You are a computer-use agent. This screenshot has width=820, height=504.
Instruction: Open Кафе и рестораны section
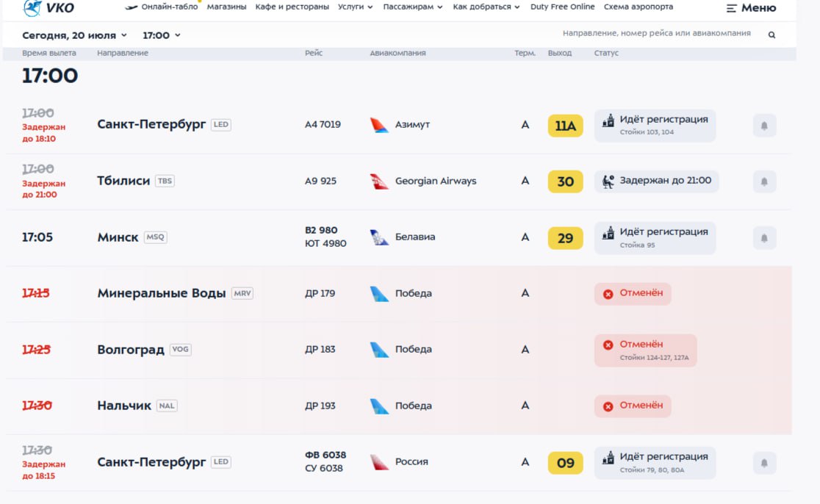(292, 7)
